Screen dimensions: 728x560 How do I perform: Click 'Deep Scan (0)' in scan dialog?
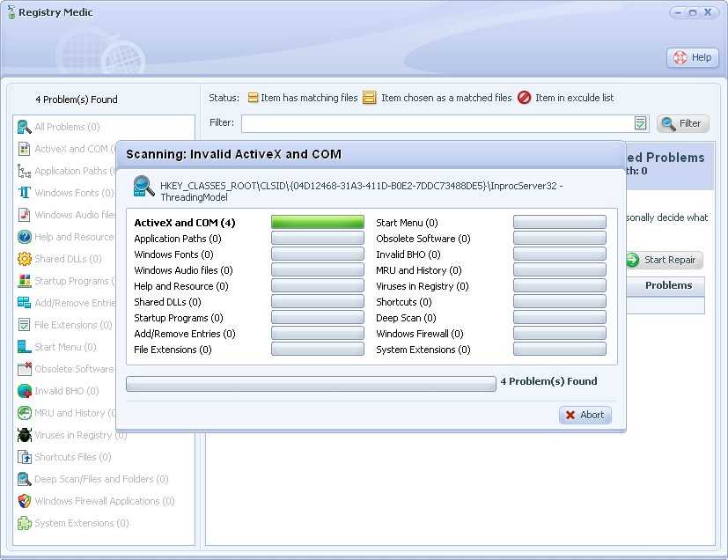tap(406, 318)
